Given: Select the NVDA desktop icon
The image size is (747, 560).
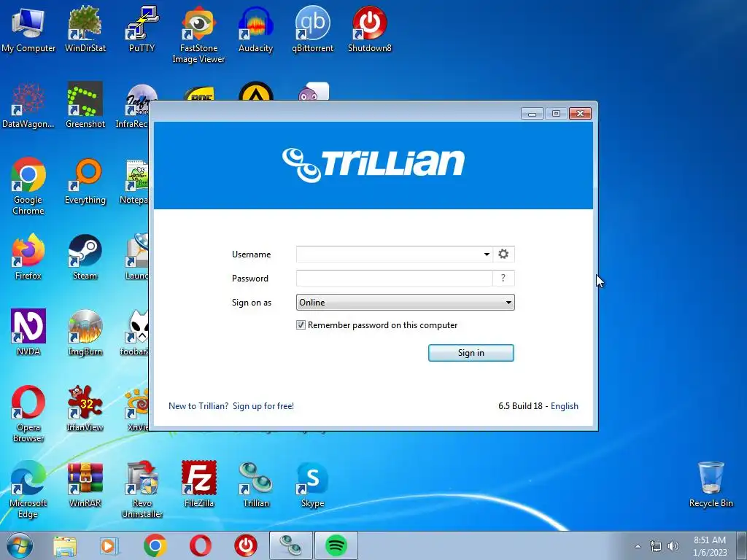Looking at the screenshot, I should (x=28, y=332).
